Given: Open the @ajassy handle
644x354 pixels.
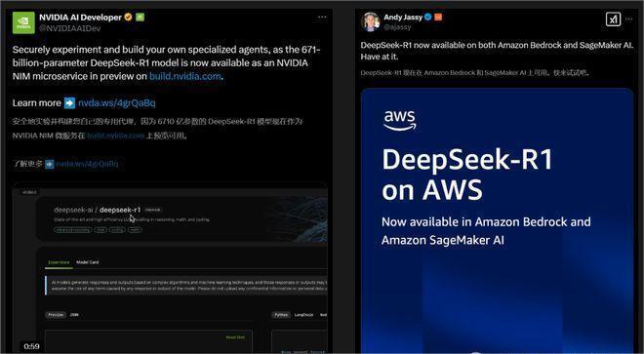Looking at the screenshot, I should point(397,26).
